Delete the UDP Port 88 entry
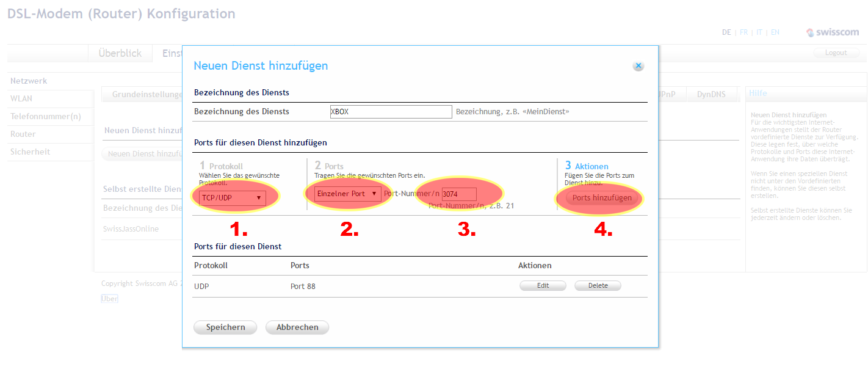This screenshot has height=366, width=868. click(x=598, y=286)
